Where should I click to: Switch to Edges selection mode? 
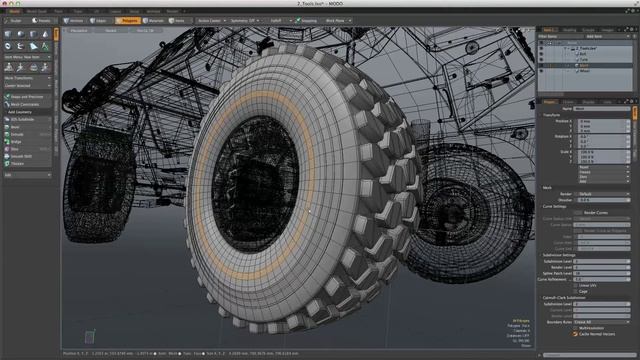pyautogui.click(x=99, y=20)
